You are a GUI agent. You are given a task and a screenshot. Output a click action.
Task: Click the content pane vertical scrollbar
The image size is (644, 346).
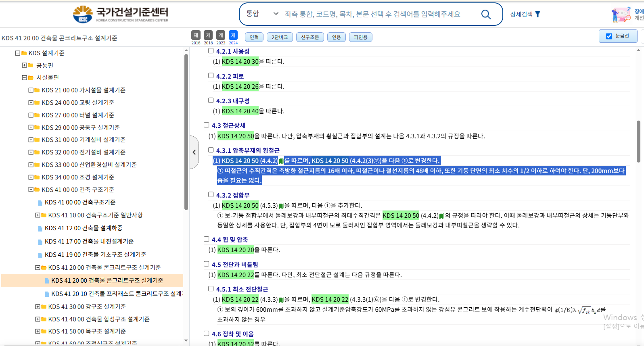638,141
